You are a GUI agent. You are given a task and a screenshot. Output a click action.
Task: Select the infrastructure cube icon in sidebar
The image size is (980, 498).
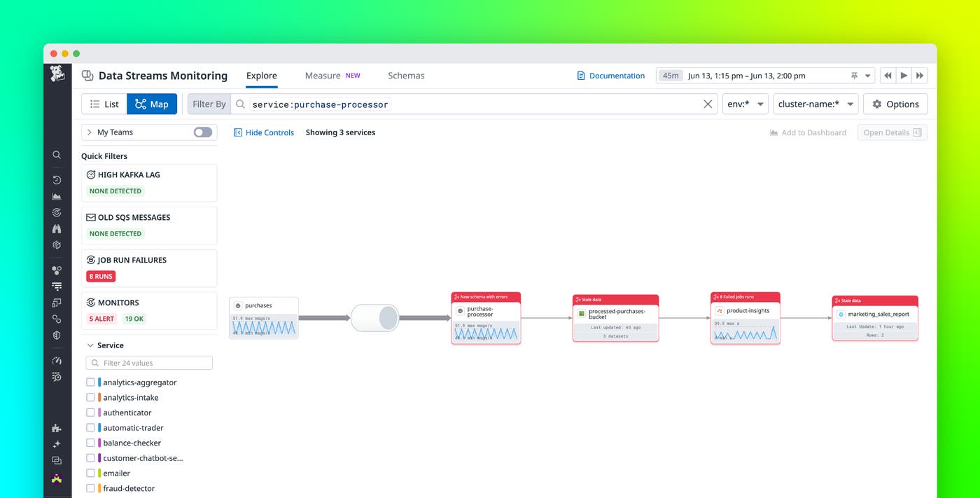57,245
